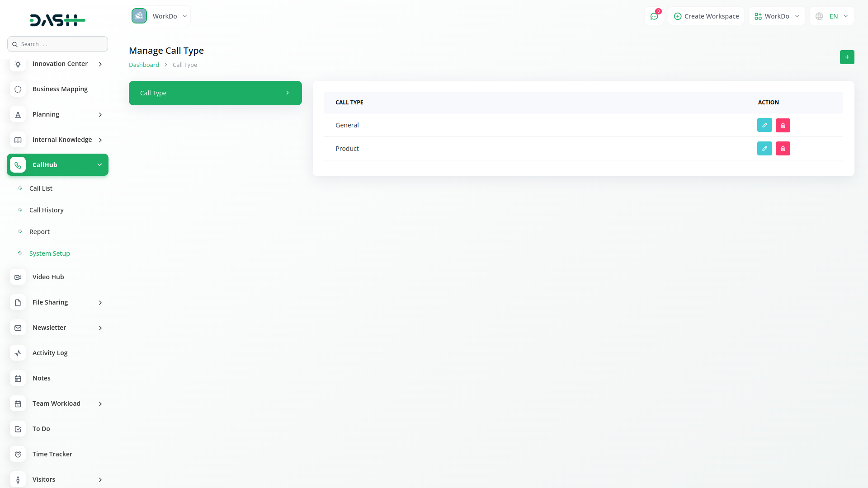Click the Team Workload icon

click(18, 404)
